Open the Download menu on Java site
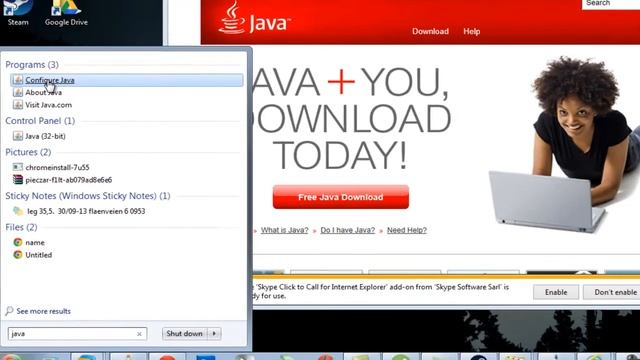The image size is (640, 360). point(430,31)
